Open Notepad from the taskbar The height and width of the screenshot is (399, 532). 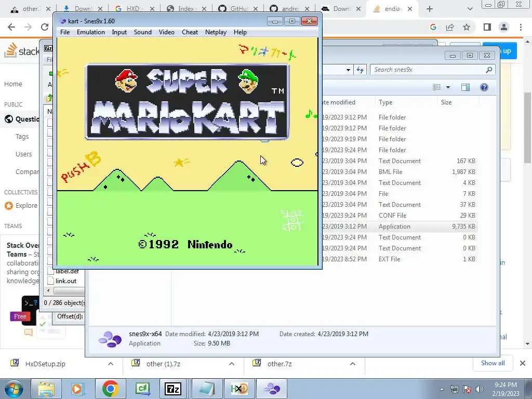coord(207,389)
